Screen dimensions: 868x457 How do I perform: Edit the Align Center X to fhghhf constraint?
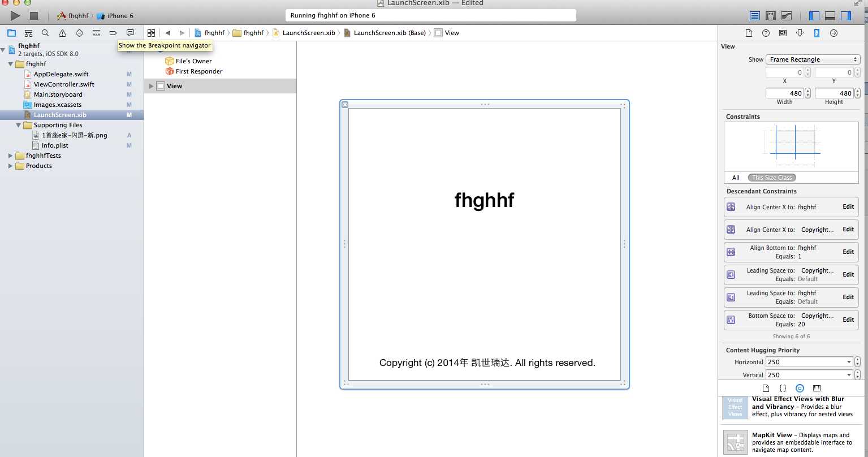(x=848, y=207)
